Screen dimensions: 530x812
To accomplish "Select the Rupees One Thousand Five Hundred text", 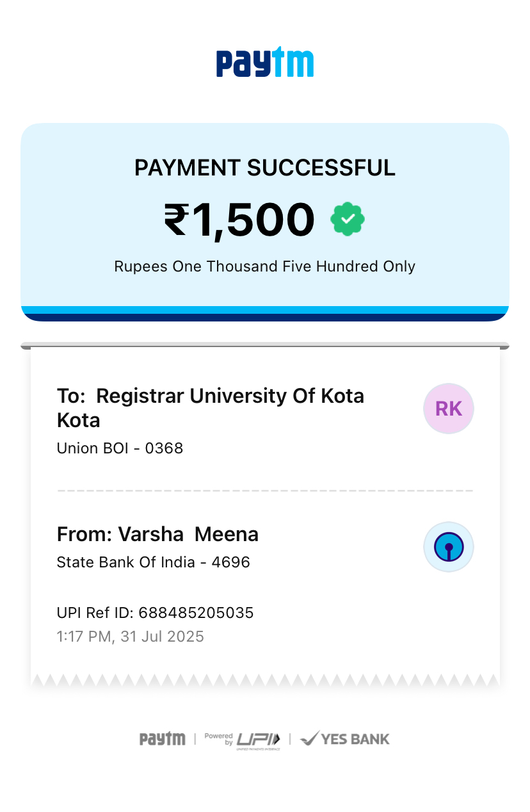I will tap(265, 266).
